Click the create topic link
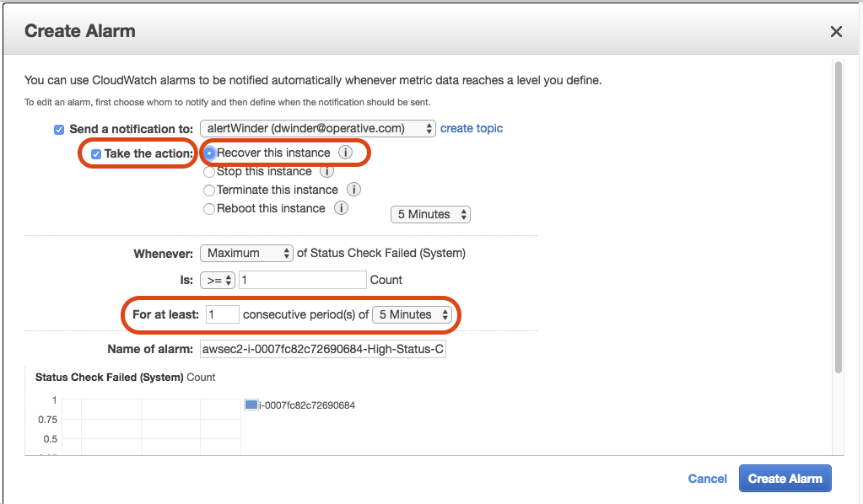Screen dimensions: 863x504 [x=472, y=129]
